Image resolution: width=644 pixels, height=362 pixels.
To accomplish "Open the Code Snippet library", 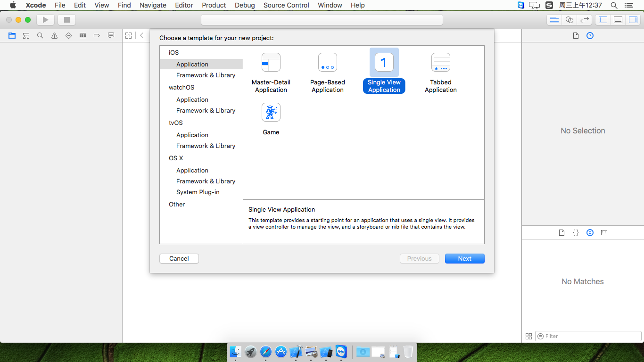I will click(576, 232).
